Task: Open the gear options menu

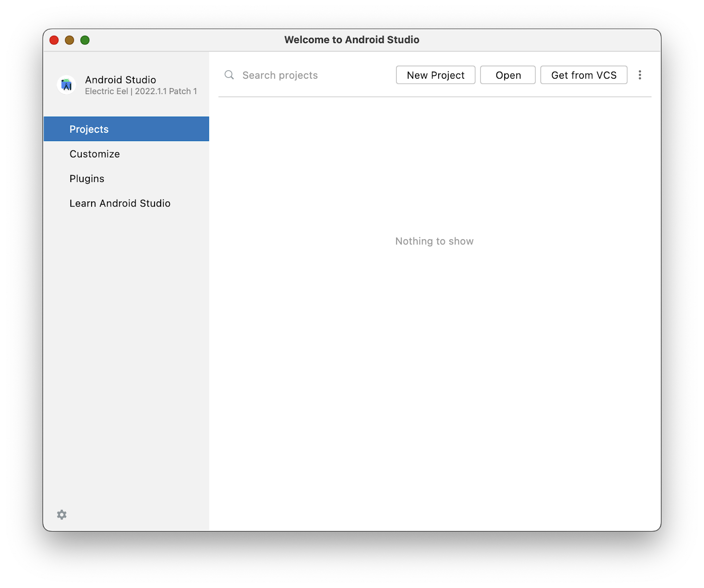Action: 62,515
